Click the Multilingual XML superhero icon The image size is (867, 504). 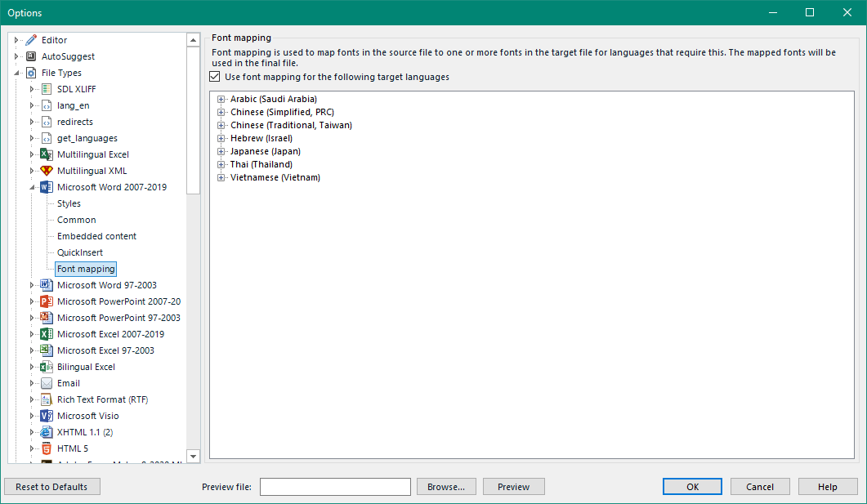pos(47,171)
